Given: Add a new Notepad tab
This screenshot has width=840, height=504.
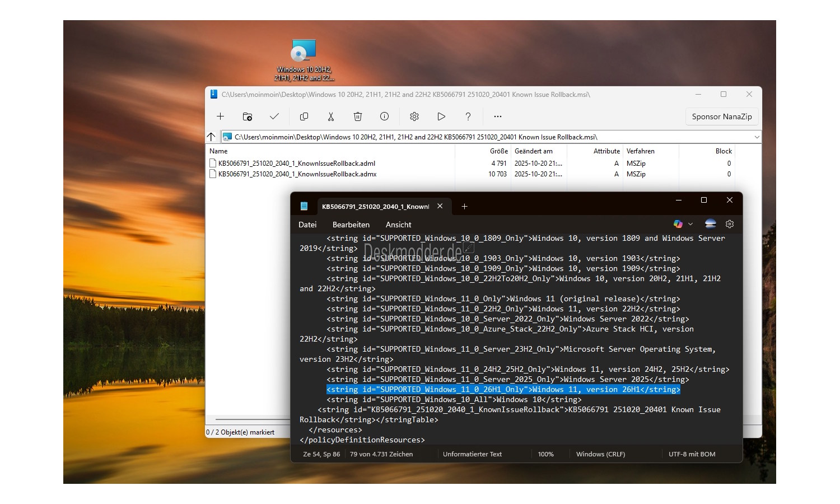Looking at the screenshot, I should point(464,207).
